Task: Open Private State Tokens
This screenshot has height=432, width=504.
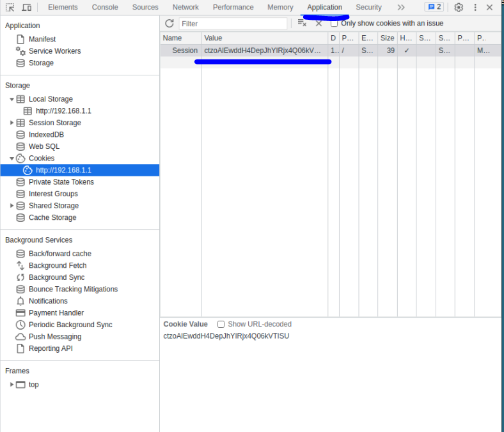Action: click(61, 182)
